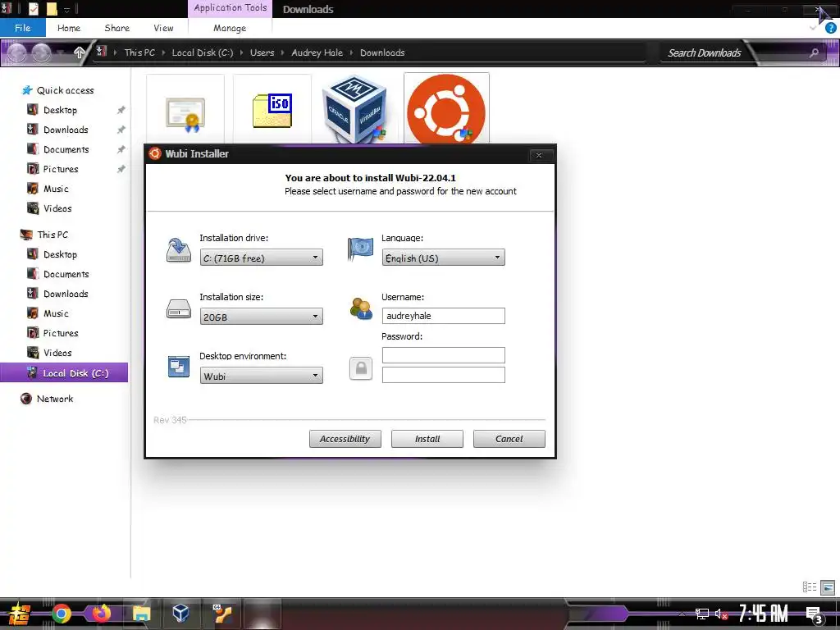This screenshot has width=840, height=630.
Task: Open the File menu in Explorer
Action: (x=22, y=28)
